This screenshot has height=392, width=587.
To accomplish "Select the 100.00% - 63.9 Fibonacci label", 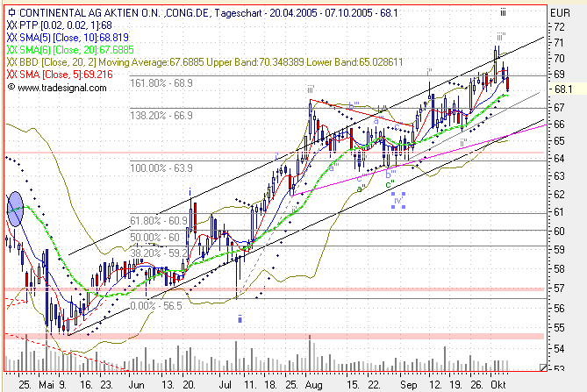I will pos(161,168).
